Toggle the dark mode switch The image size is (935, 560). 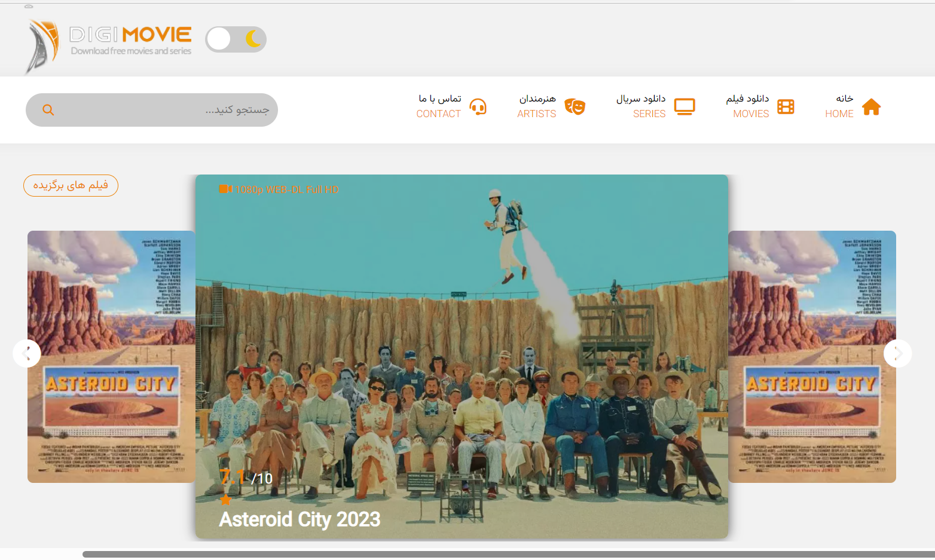click(236, 39)
